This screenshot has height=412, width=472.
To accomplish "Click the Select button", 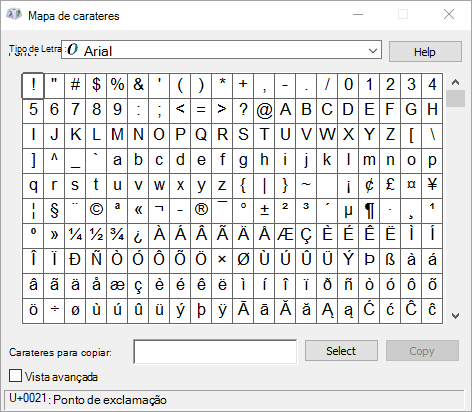I will click(x=341, y=351).
